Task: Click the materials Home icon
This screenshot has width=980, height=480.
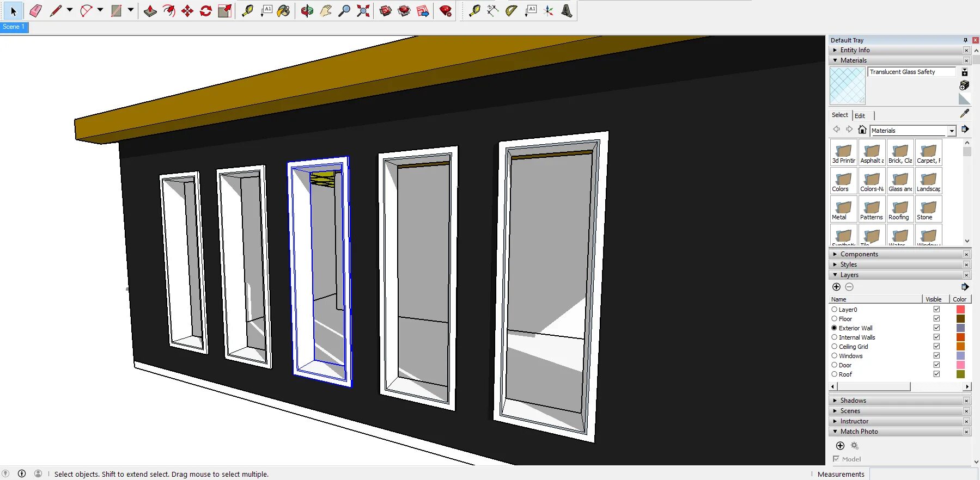Action: pyautogui.click(x=862, y=130)
